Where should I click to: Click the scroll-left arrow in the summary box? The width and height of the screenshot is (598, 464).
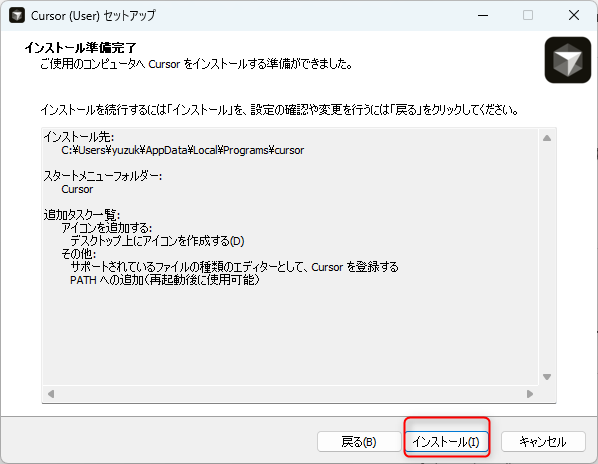click(x=51, y=393)
